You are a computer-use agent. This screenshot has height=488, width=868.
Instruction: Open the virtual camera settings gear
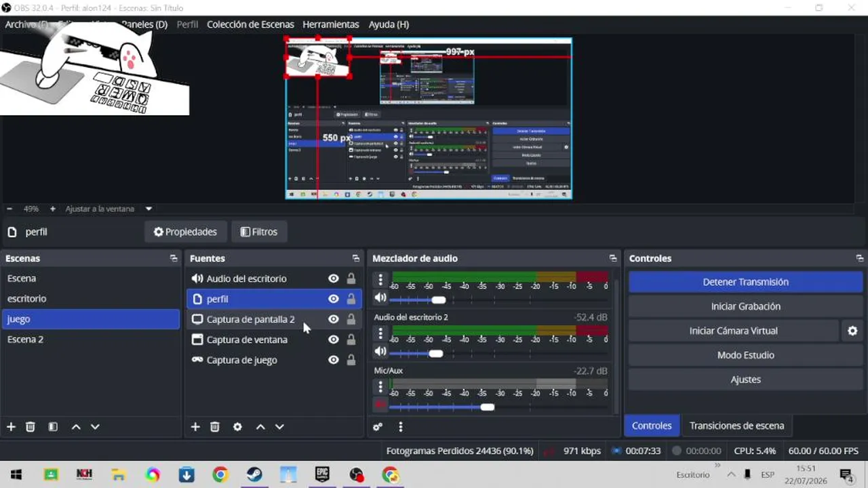tap(852, 331)
